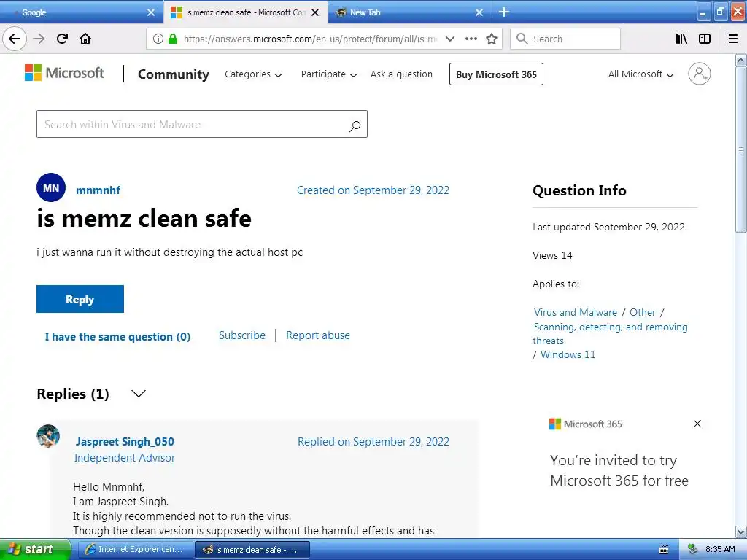This screenshot has height=560, width=747.
Task: Click Created on September 29, 2022
Action: click(x=373, y=190)
